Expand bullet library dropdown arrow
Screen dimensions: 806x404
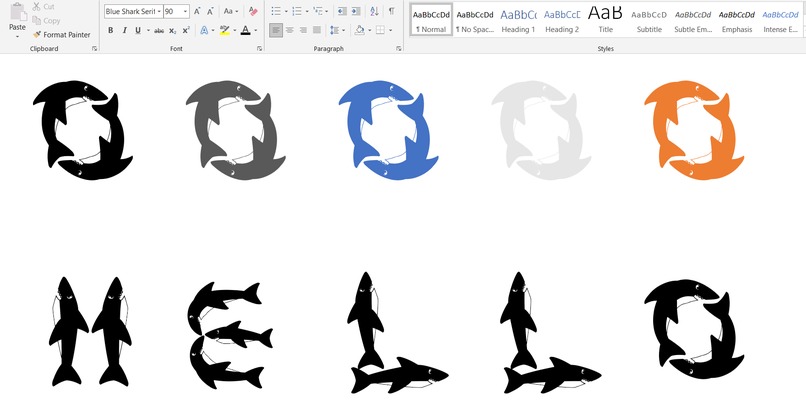(286, 11)
